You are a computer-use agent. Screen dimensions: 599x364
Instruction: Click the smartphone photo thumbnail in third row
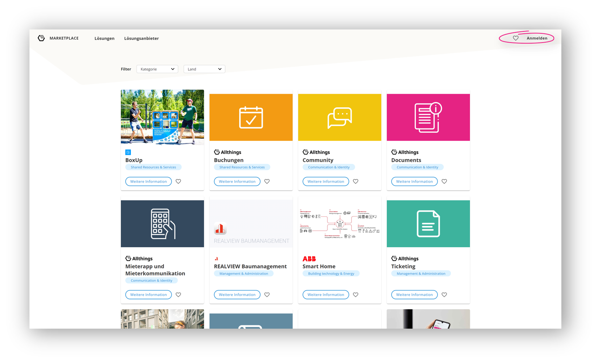pos(428,319)
